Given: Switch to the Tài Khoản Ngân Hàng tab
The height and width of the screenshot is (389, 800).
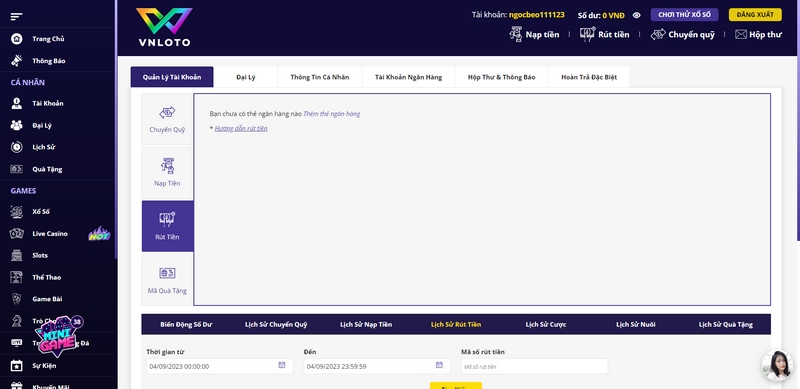Looking at the screenshot, I should [x=408, y=77].
